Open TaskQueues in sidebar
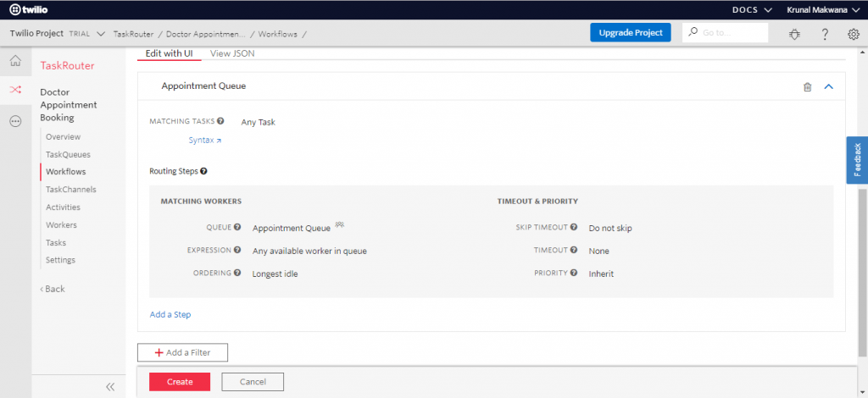This screenshot has height=398, width=868. 68,154
